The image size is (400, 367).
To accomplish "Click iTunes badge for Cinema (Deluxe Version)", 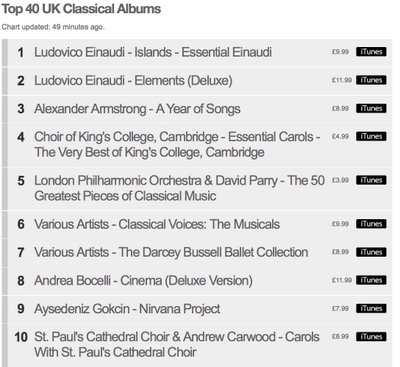I will click(x=371, y=280).
